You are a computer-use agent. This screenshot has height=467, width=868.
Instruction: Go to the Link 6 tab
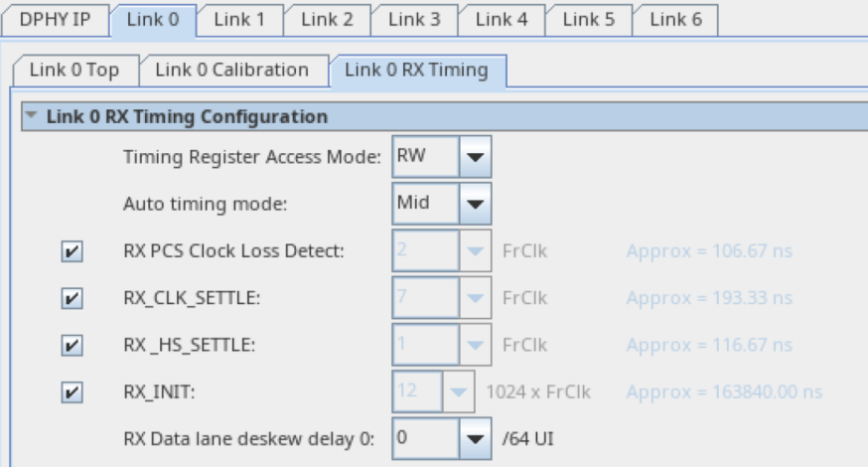675,19
